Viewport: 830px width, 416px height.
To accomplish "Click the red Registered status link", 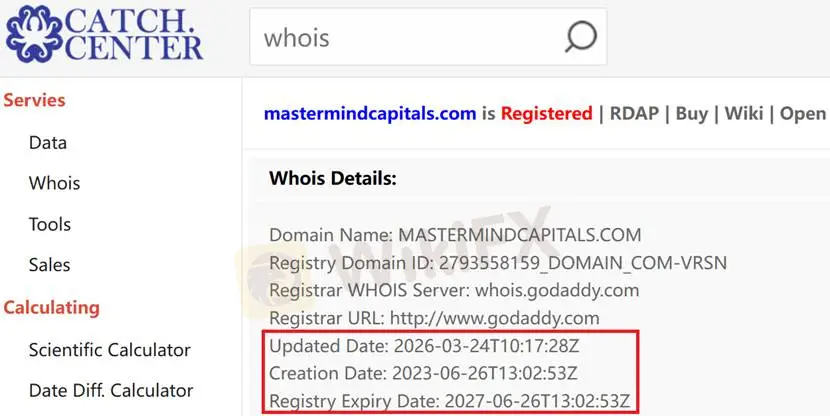I will tap(546, 113).
